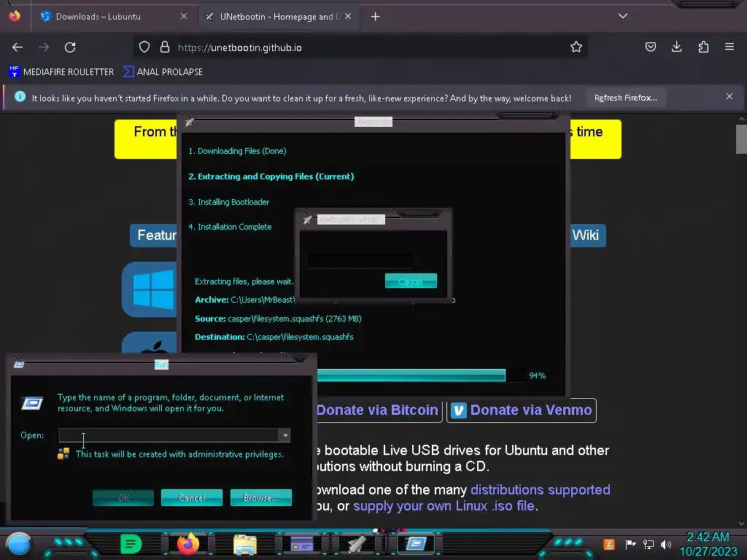The height and width of the screenshot is (560, 747).
Task: Bookmark the page with the star icon
Action: pyautogui.click(x=576, y=47)
